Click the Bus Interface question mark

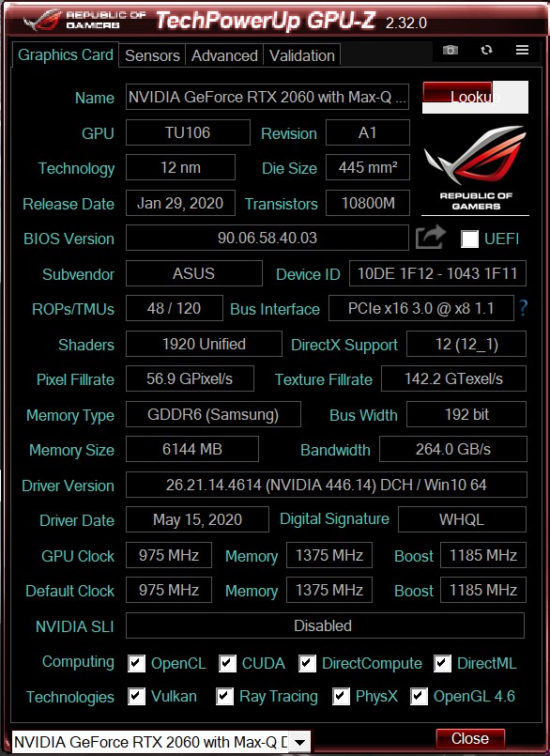[x=523, y=308]
